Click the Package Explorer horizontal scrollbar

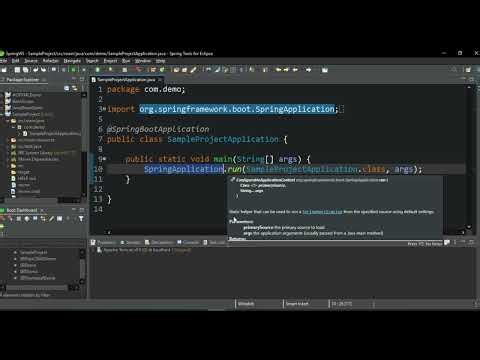(x=41, y=200)
